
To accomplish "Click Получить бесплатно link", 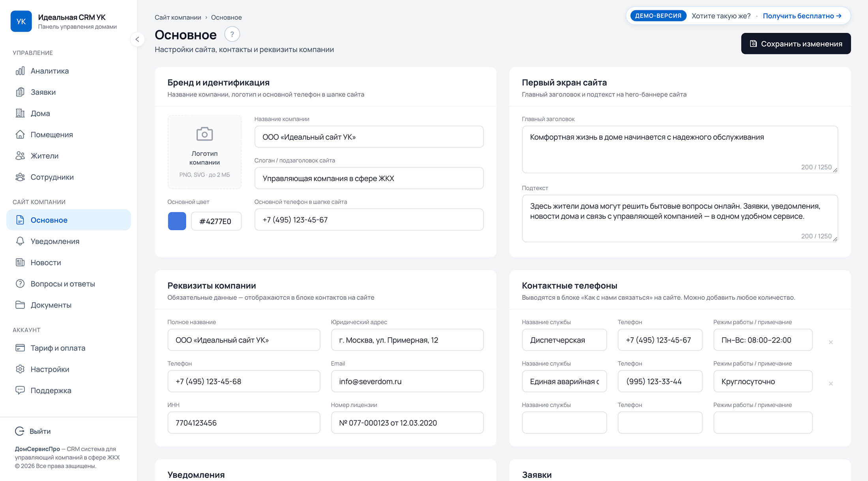I will coord(802,16).
